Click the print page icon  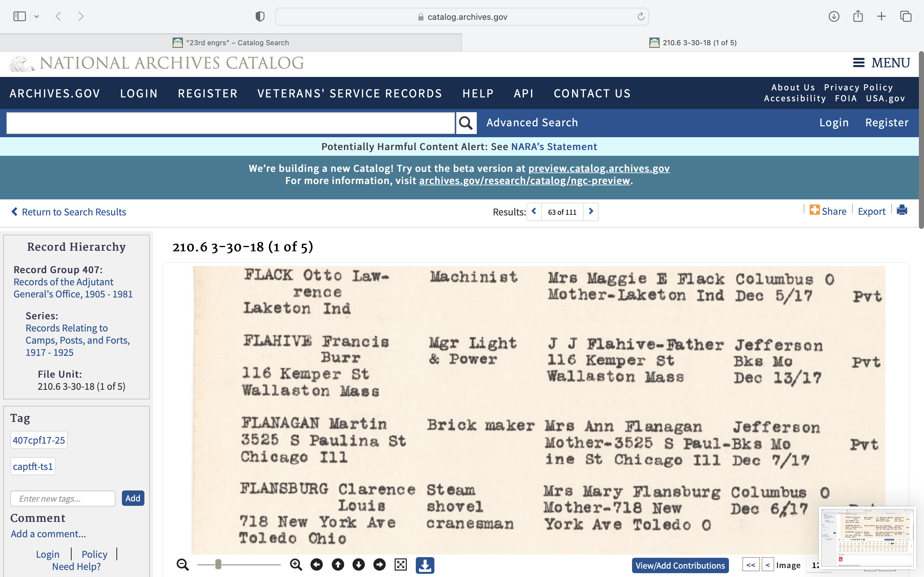point(902,210)
